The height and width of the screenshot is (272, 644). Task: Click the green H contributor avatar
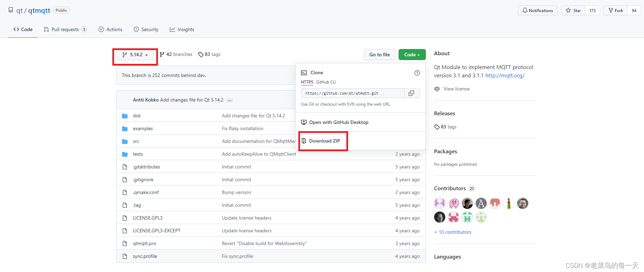(467, 217)
